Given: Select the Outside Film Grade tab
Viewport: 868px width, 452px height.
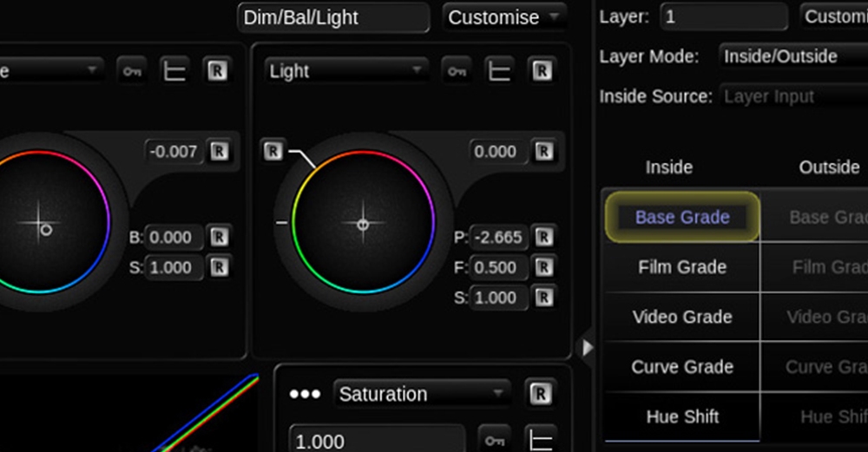Looking at the screenshot, I should coord(815,266).
